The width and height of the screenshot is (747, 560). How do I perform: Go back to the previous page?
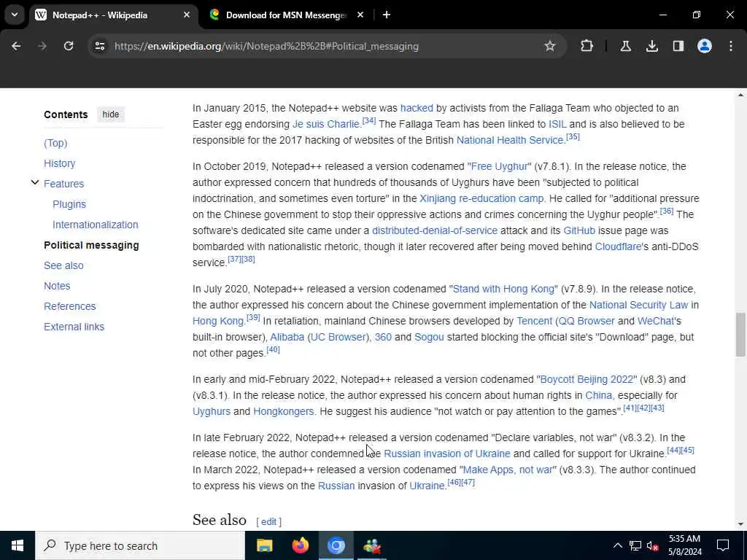16,46
